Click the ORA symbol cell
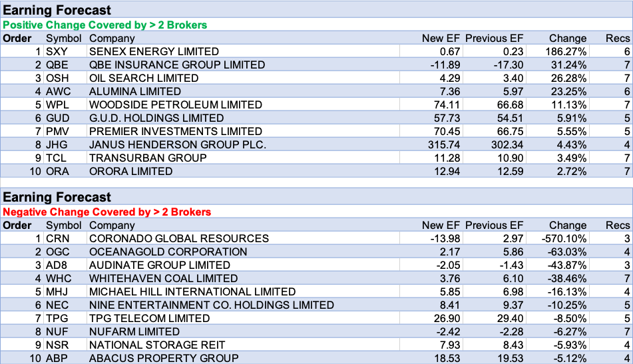Screen dimensions: 633x364 pyautogui.click(x=57, y=171)
